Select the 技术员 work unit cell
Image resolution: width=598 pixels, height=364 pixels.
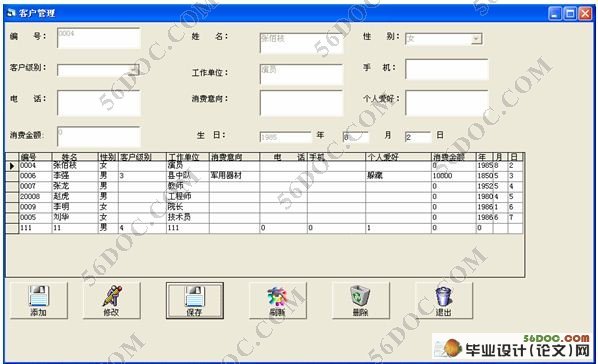pyautogui.click(x=188, y=217)
